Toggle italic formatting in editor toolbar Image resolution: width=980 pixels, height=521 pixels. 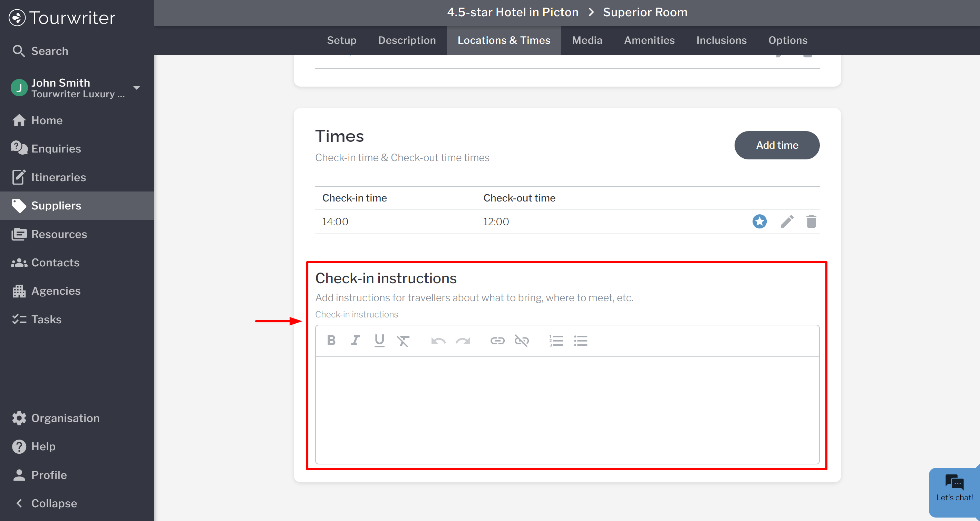(x=355, y=340)
